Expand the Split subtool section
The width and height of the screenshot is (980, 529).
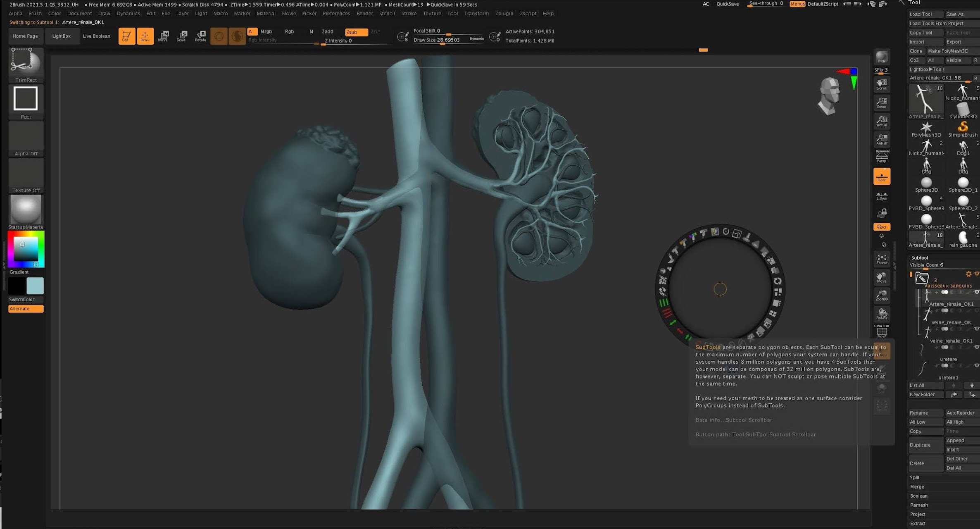pos(915,477)
